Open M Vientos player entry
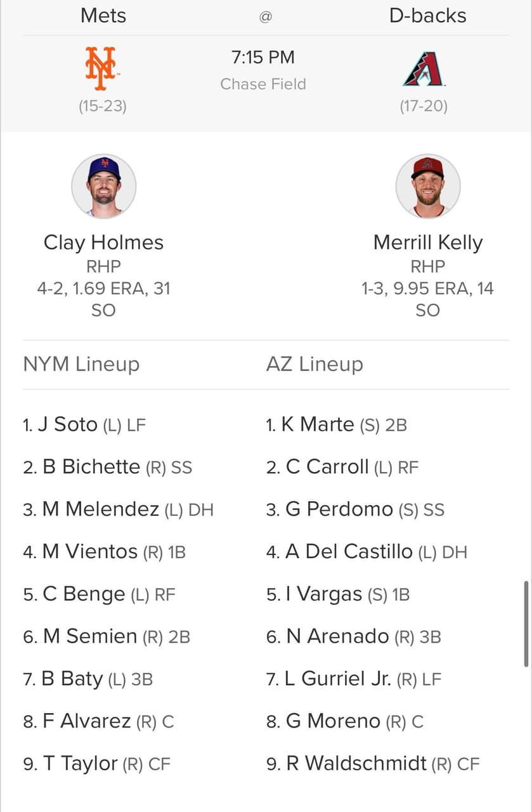The width and height of the screenshot is (532, 812). click(x=104, y=552)
